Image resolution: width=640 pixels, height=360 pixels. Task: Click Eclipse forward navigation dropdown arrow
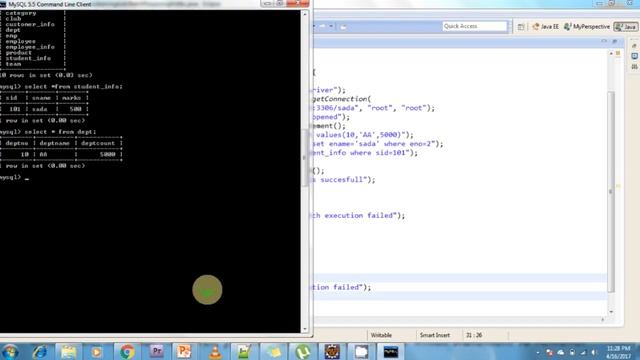coord(331,27)
